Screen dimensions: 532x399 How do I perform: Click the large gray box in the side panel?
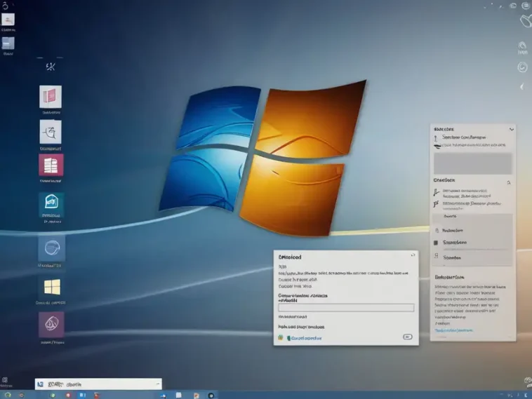click(x=472, y=163)
